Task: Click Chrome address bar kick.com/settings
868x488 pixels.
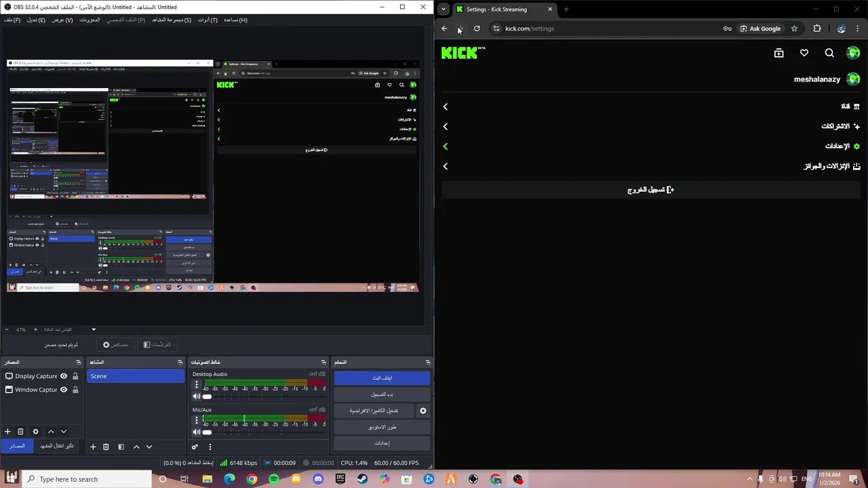Action: [x=529, y=28]
